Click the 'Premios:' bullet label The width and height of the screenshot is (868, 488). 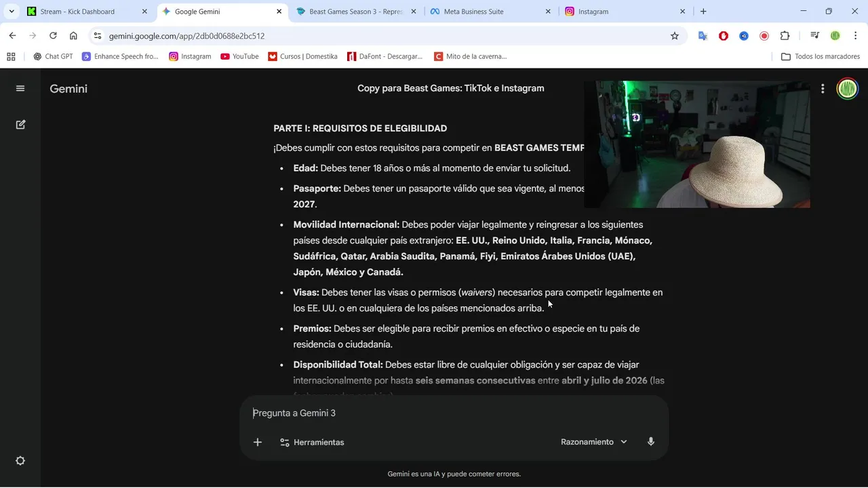pos(312,329)
